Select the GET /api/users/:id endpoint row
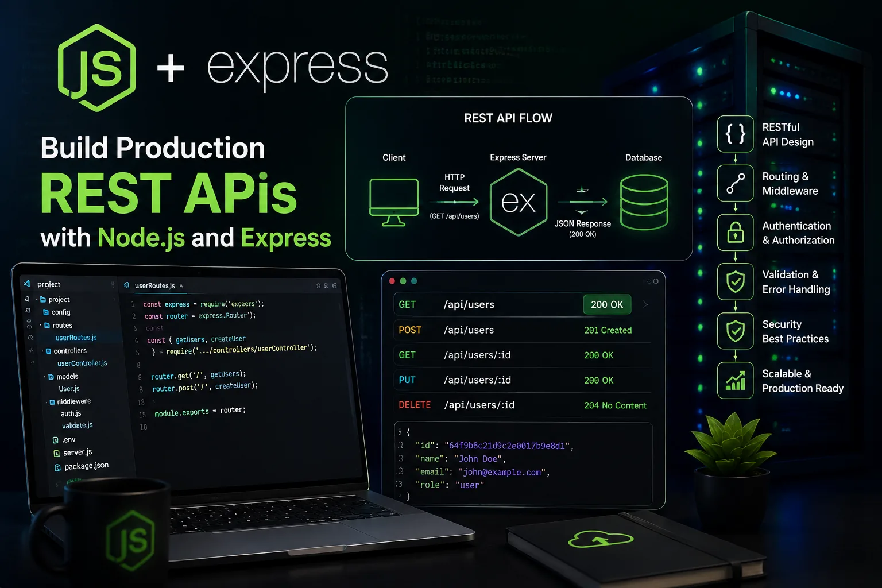Screen dimensions: 882x588 [523, 355]
